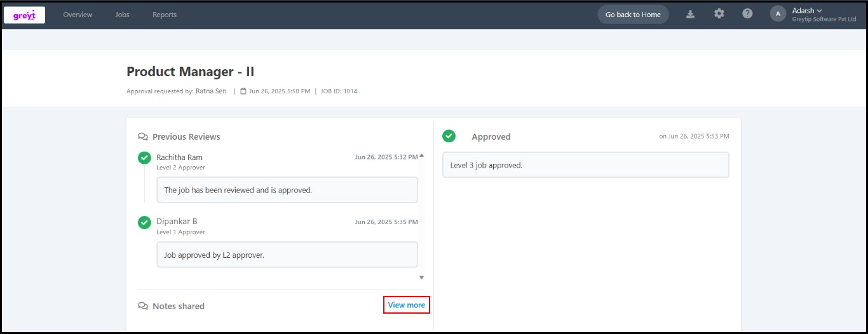The height and width of the screenshot is (334, 868).
Task: Click the View more link
Action: point(407,305)
